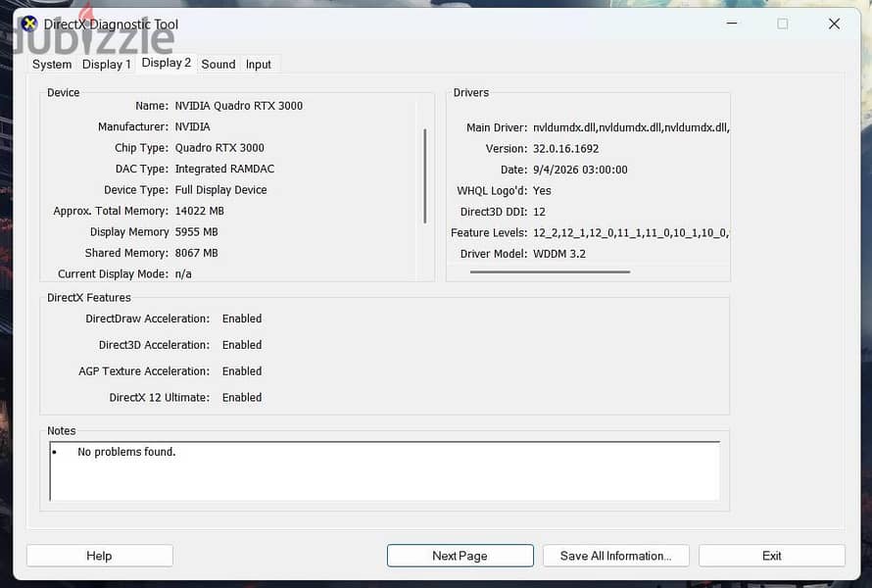Click the Driver Model value 'WDDM 3.2'
This screenshot has height=588, width=872.
pos(558,254)
